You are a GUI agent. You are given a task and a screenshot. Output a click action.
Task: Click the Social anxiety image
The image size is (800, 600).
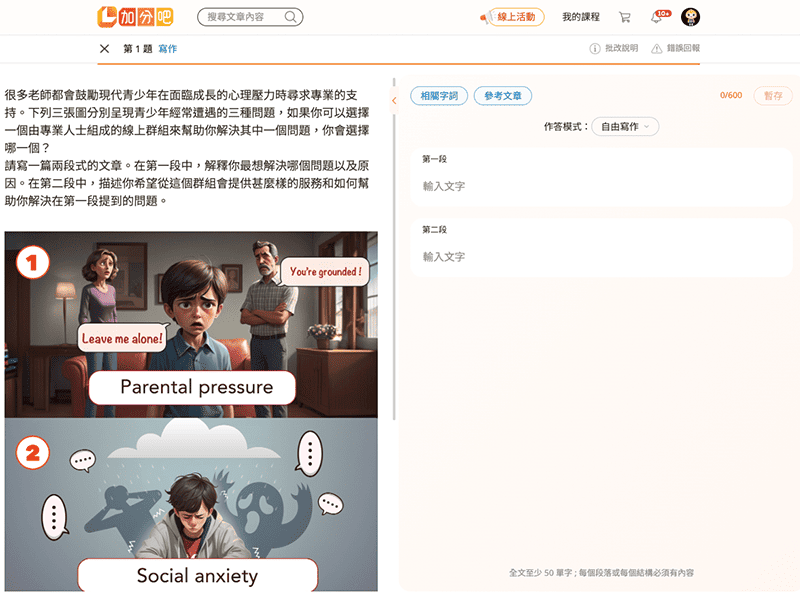(x=191, y=504)
